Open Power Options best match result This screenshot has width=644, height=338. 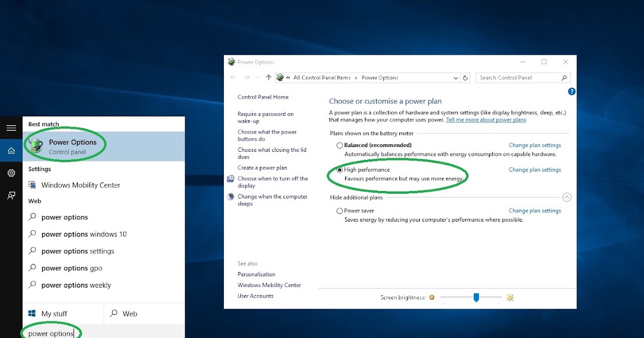coord(104,146)
